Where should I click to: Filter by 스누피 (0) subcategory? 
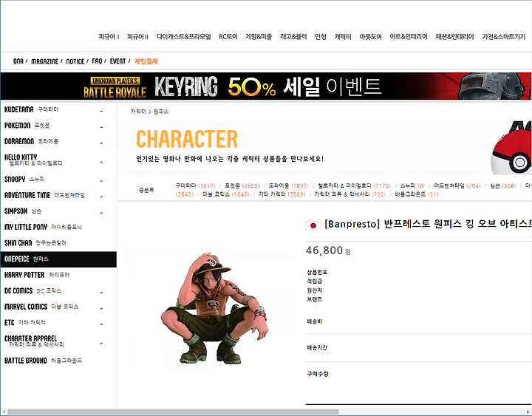(412, 185)
